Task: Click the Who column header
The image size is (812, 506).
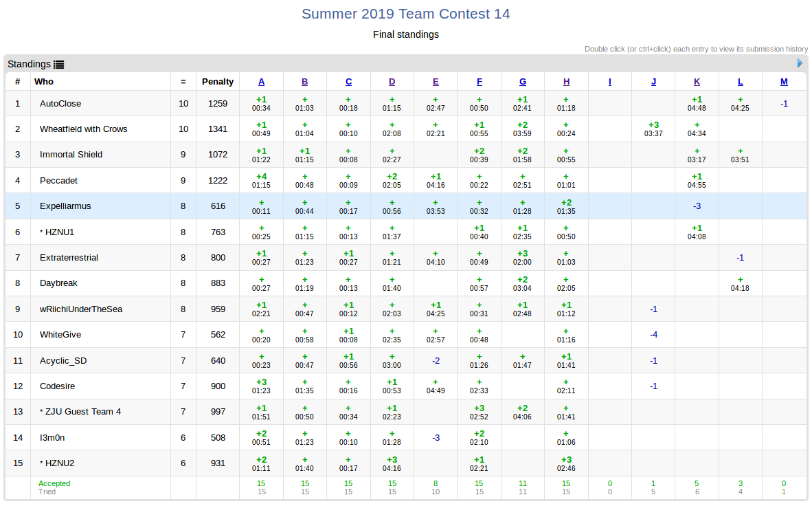Action: click(44, 82)
